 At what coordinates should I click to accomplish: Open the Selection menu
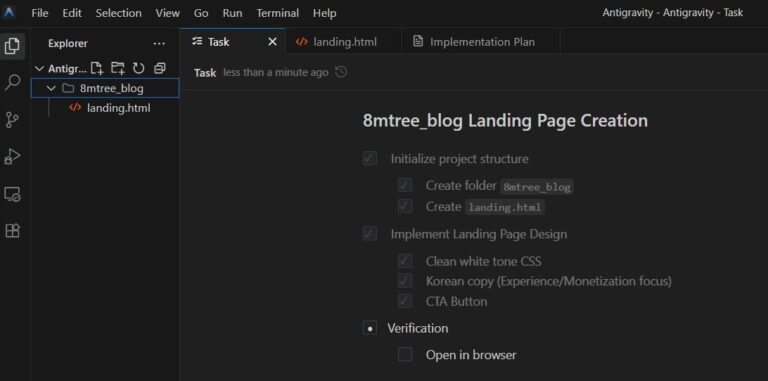(x=120, y=13)
